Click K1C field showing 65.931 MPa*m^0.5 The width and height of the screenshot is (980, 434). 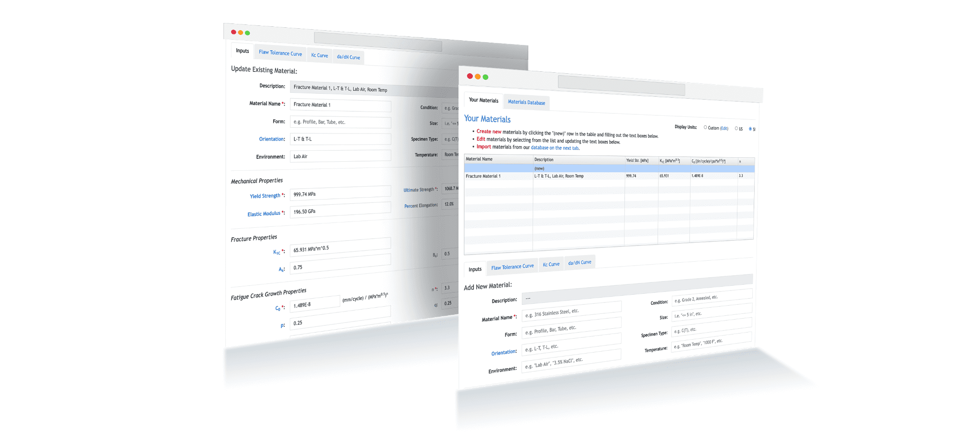point(340,247)
